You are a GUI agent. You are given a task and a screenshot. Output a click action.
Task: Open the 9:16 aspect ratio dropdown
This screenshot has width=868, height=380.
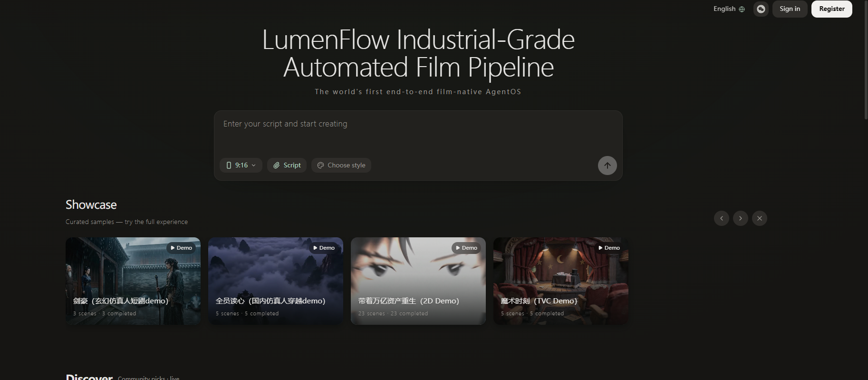tap(241, 165)
